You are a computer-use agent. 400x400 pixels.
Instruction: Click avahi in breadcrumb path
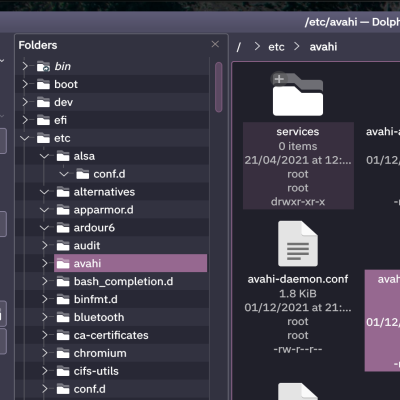pos(323,47)
